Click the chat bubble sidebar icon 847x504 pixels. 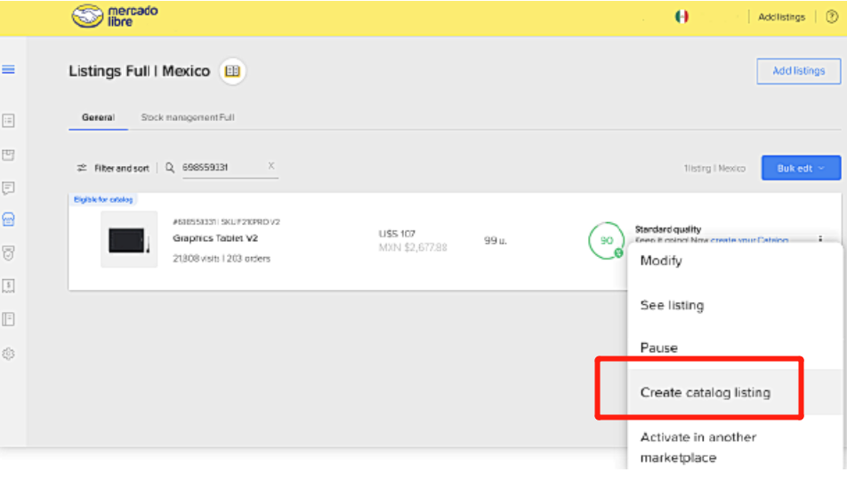pyautogui.click(x=9, y=188)
